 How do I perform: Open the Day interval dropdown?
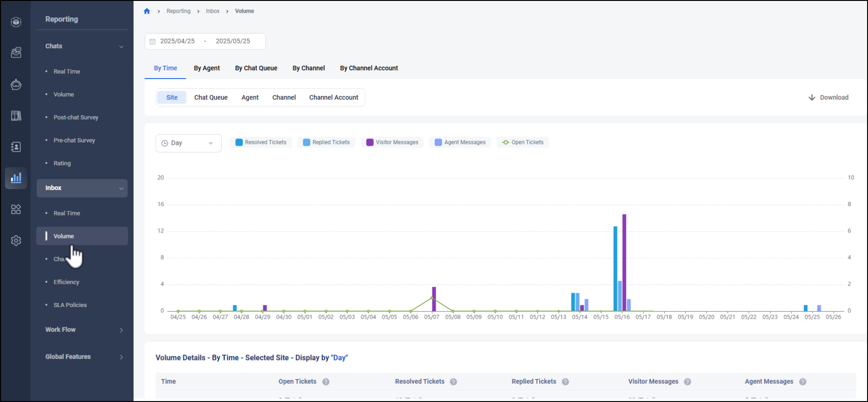[x=188, y=143]
